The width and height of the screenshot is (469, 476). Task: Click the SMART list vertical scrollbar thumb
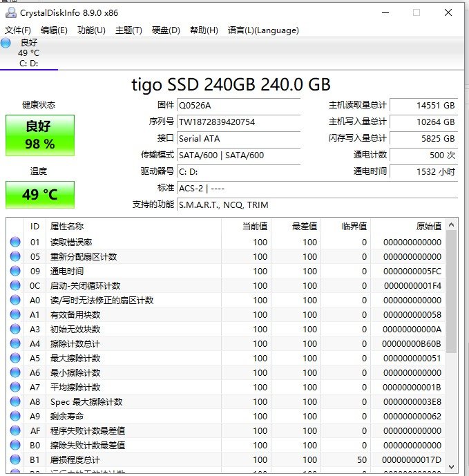coord(452,292)
